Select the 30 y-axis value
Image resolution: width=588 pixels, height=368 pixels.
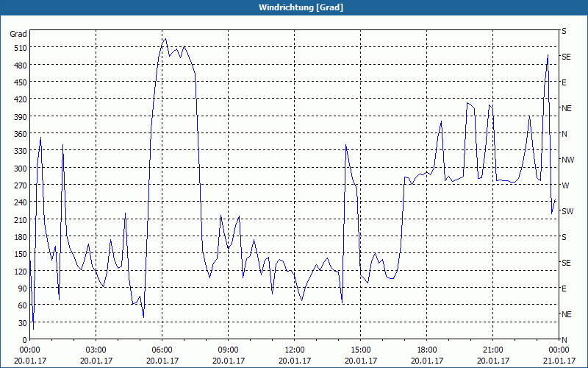tap(23, 323)
